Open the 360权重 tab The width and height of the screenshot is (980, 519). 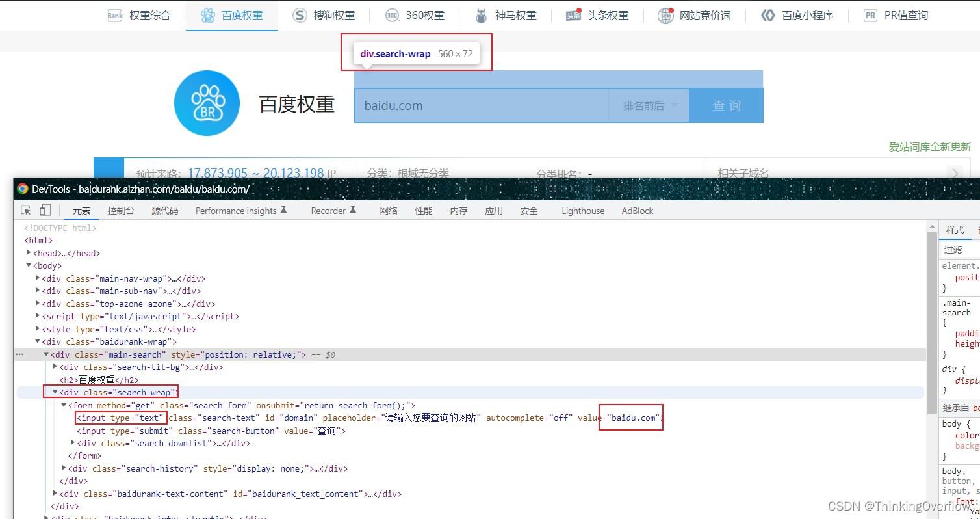point(415,16)
